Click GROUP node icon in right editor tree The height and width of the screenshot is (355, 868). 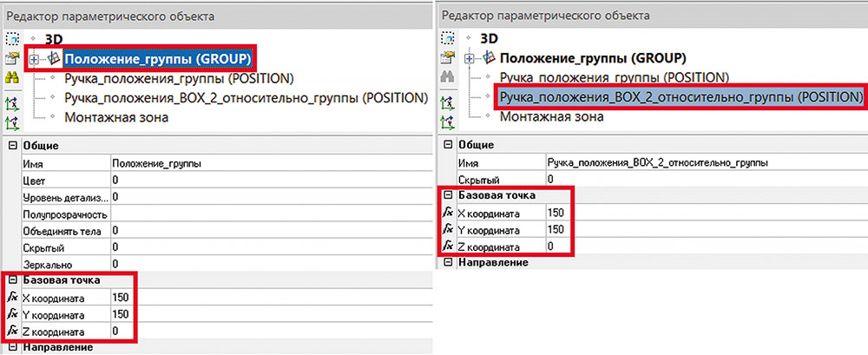489,57
